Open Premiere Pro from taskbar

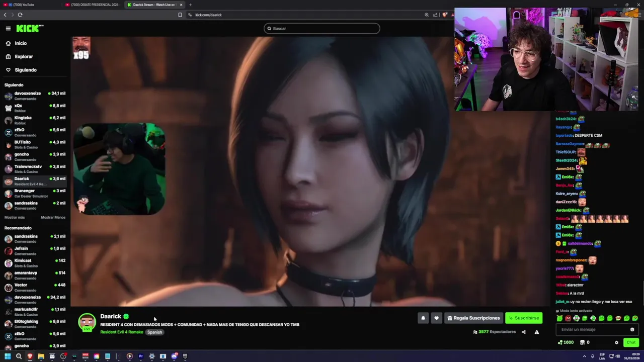[141, 356]
